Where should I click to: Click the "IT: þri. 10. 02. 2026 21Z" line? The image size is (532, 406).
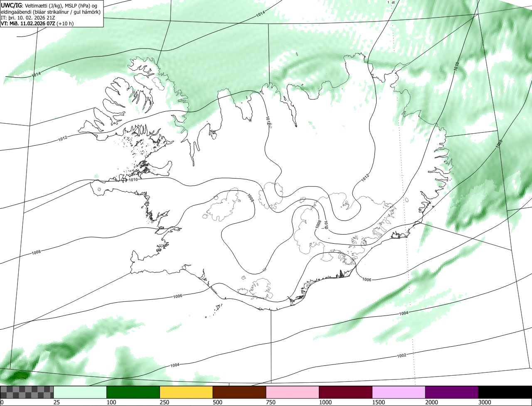pos(29,18)
